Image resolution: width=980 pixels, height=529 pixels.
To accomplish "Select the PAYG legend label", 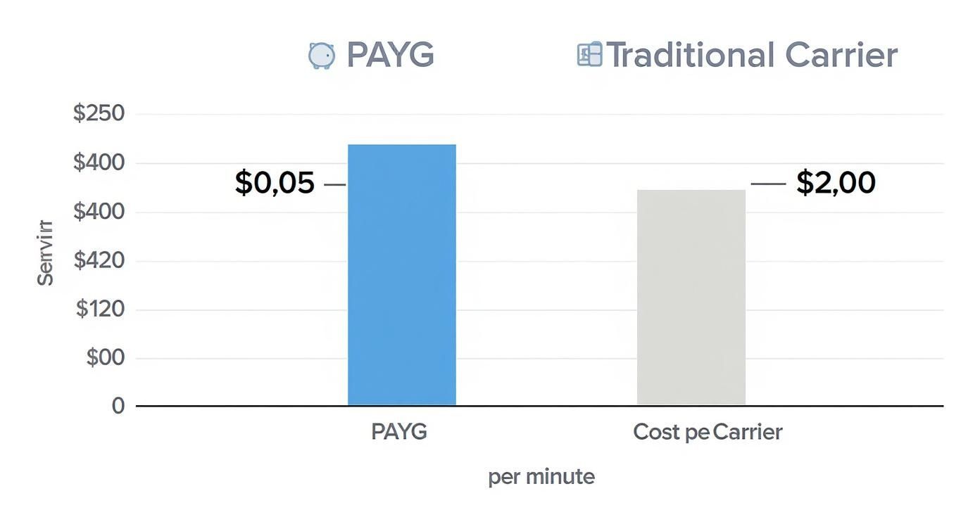I will pos(391,55).
